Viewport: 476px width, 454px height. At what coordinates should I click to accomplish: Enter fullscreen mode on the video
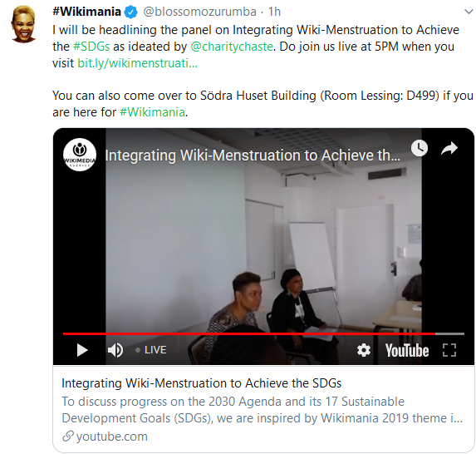pyautogui.click(x=449, y=350)
